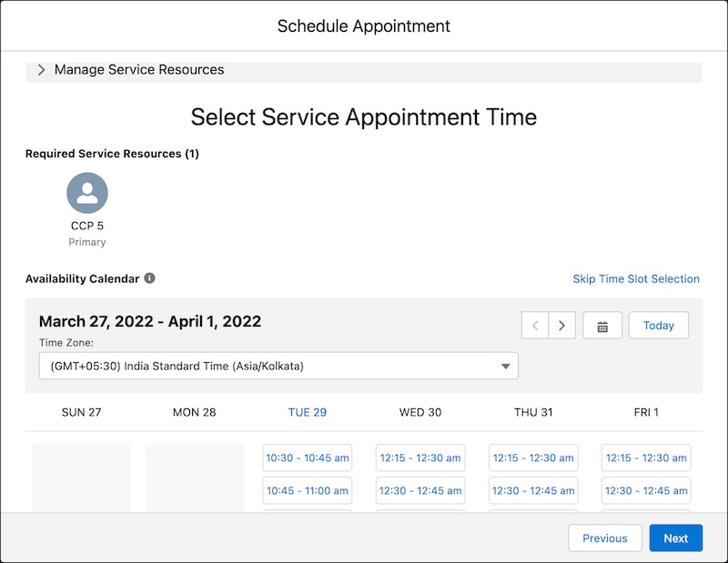
Task: Click Skip Time Slot Selection link
Action: 635,278
